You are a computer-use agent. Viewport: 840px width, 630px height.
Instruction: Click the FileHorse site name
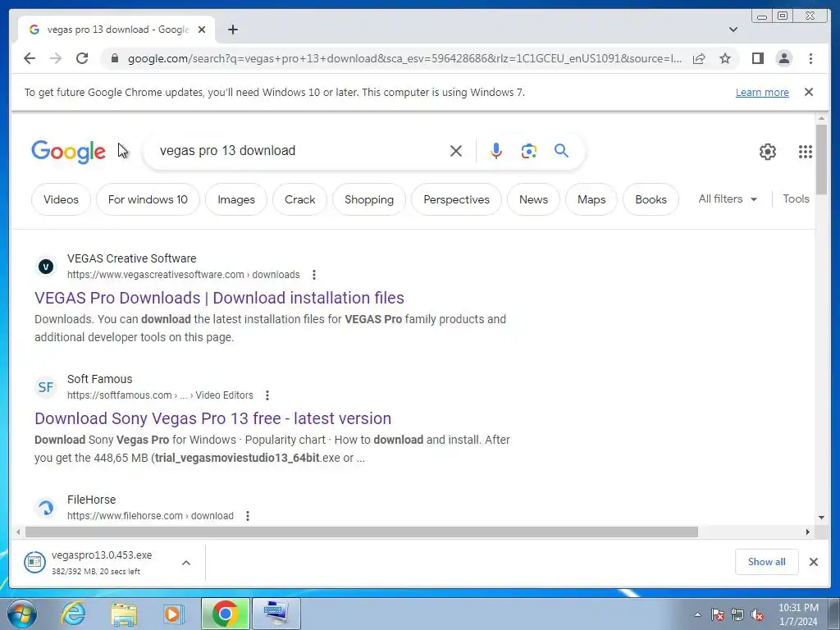coord(91,500)
